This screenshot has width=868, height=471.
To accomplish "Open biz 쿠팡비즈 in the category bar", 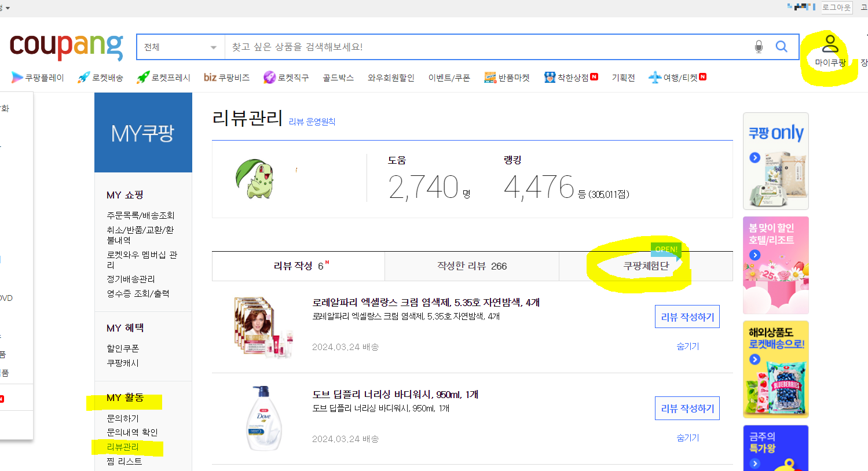I will point(226,78).
